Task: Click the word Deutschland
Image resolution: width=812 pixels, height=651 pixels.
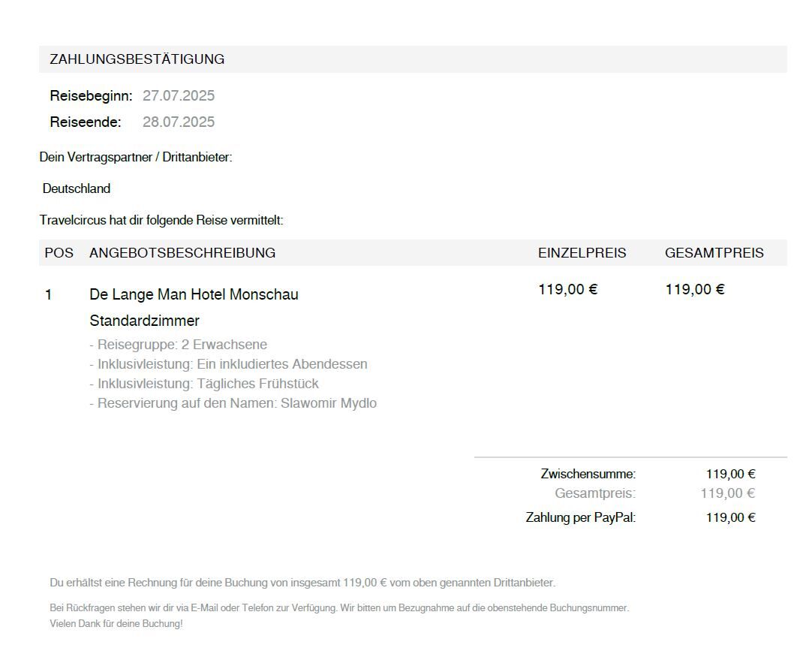Action: click(x=76, y=188)
